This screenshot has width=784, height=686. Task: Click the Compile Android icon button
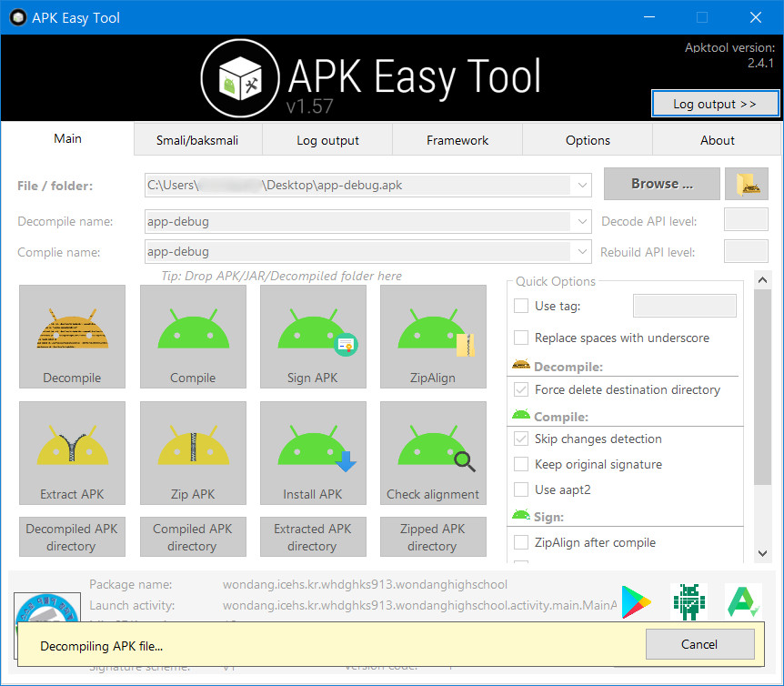[193, 337]
